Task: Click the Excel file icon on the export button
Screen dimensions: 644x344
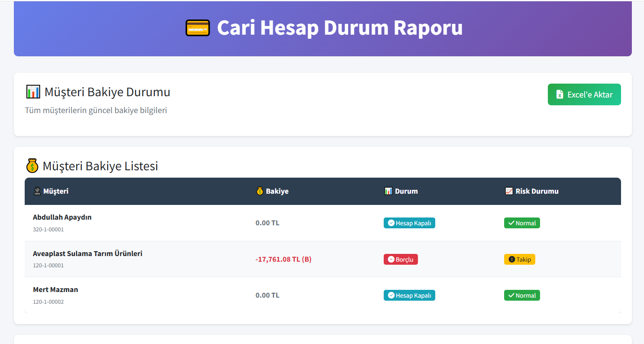Action: [x=560, y=94]
